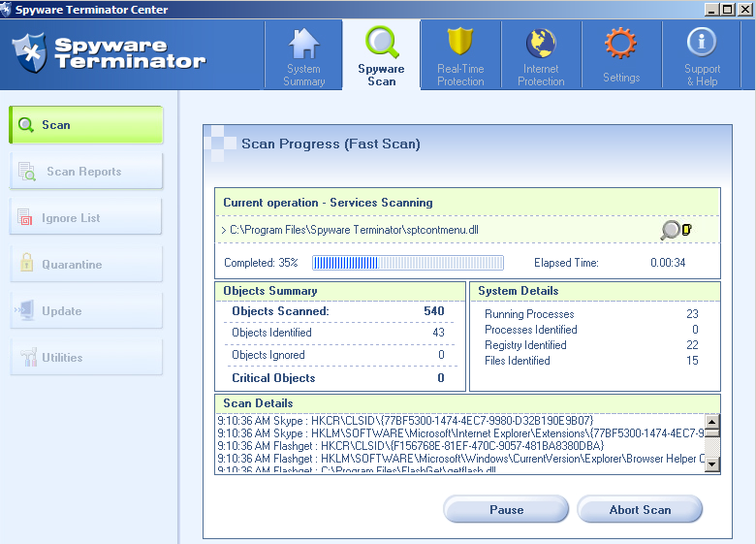The image size is (756, 544).
Task: Open the Utilities section
Action: [86, 358]
